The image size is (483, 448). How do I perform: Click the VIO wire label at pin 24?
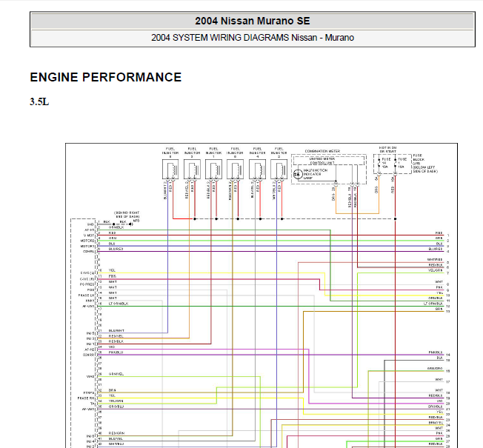[112, 347]
